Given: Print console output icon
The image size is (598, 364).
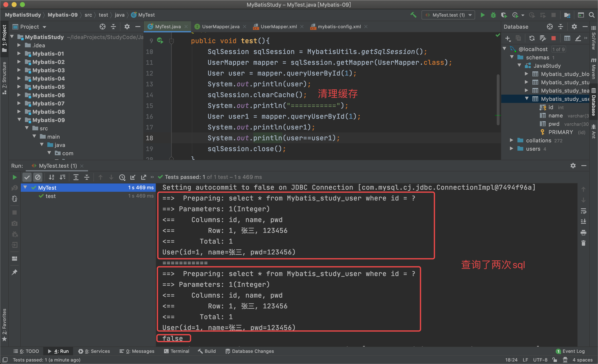Looking at the screenshot, I should (583, 233).
